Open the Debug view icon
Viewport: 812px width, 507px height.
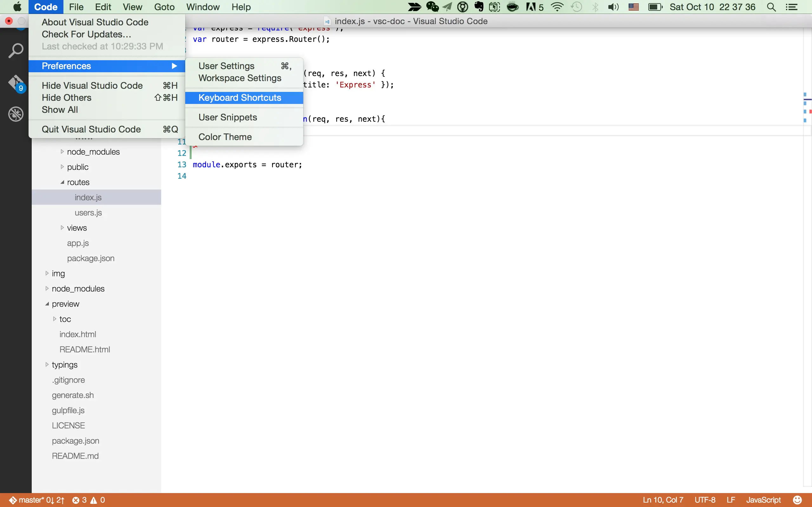[16, 114]
